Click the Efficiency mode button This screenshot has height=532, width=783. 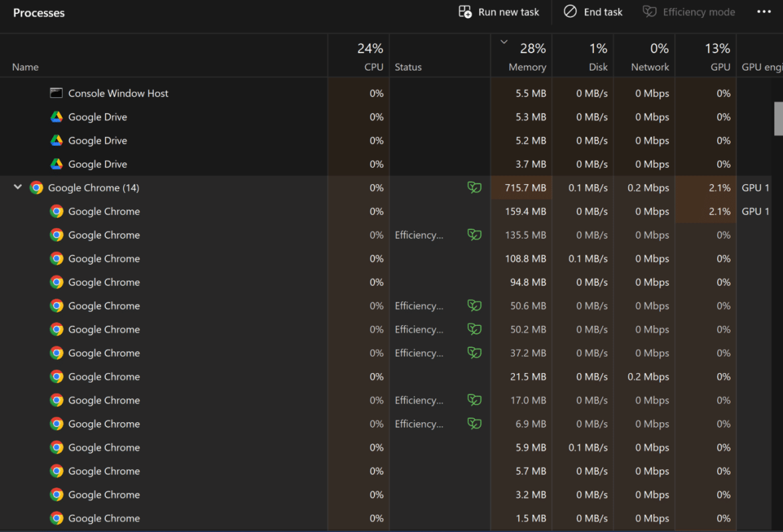[689, 12]
